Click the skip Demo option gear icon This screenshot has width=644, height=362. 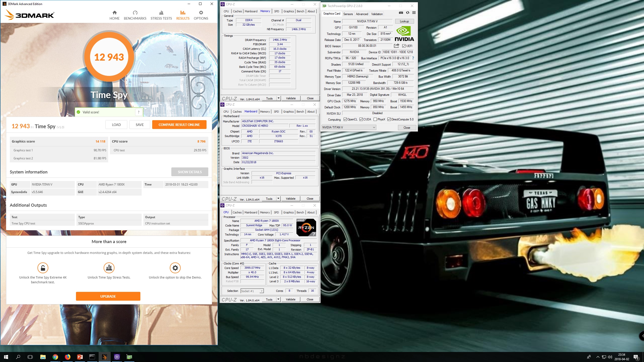pos(175,268)
